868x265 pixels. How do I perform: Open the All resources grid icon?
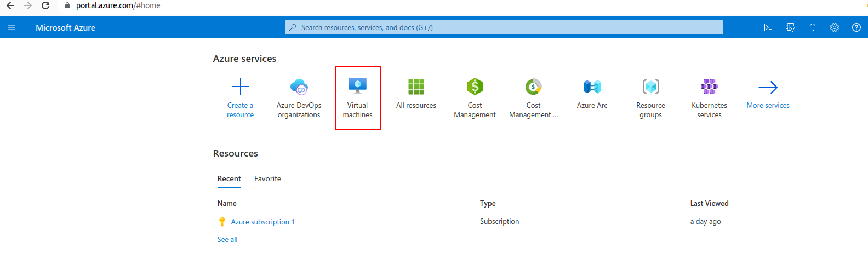(x=416, y=87)
